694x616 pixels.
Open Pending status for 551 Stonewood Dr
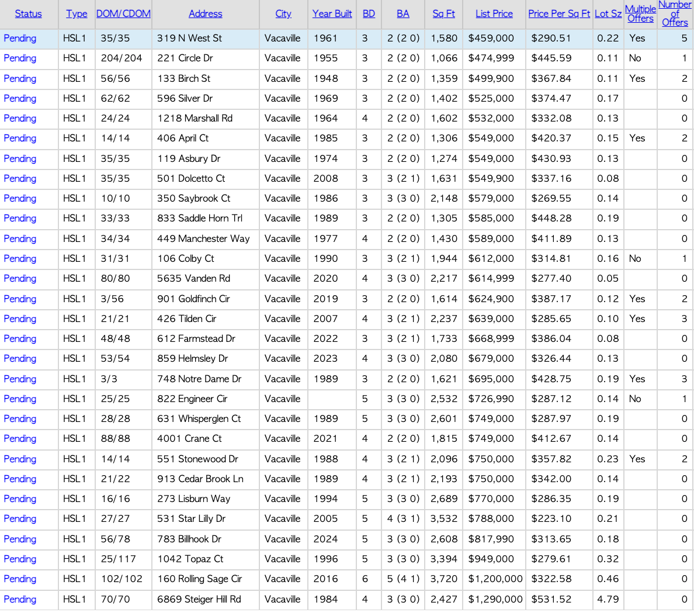[x=20, y=459]
